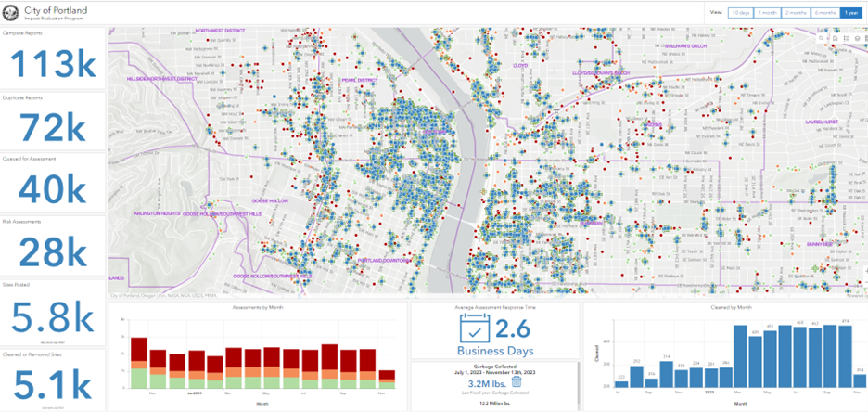Open the map layers tool
Screen dimensions: 868x412
click(857, 38)
